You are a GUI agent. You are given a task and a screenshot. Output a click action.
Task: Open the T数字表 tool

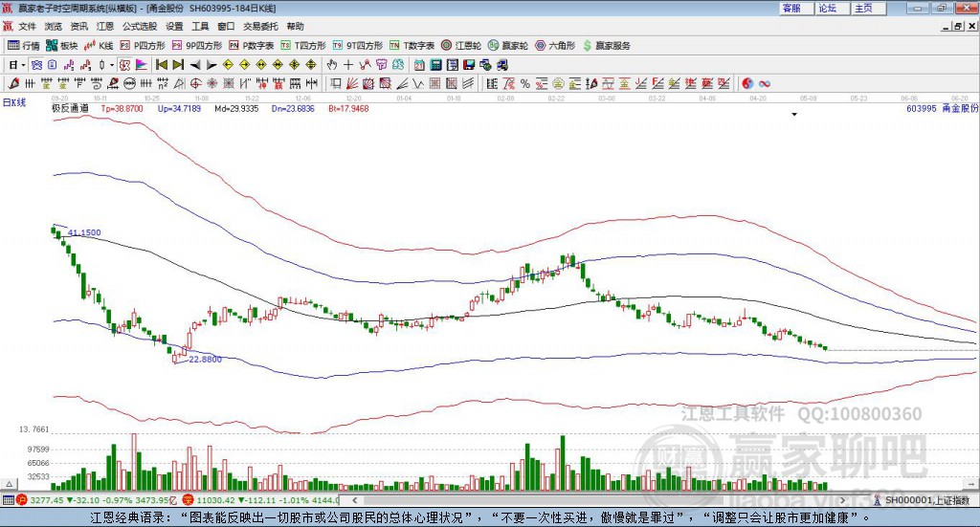tap(412, 46)
